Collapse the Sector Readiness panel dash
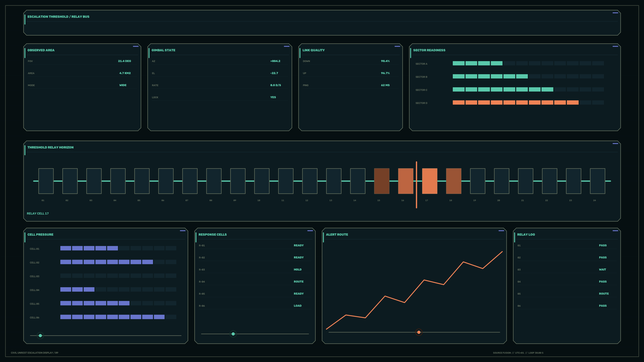This screenshot has height=362, width=644. pyautogui.click(x=615, y=46)
